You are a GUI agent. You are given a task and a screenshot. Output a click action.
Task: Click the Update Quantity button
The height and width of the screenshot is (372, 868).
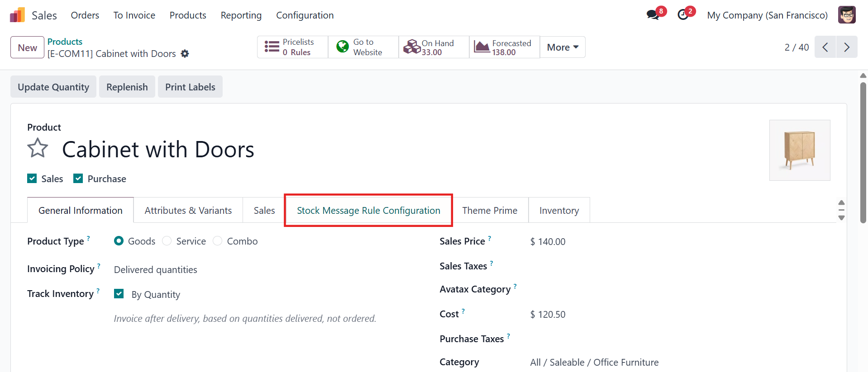[x=53, y=87]
